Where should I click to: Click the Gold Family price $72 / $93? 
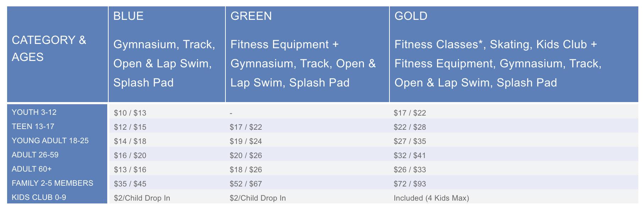(410, 184)
